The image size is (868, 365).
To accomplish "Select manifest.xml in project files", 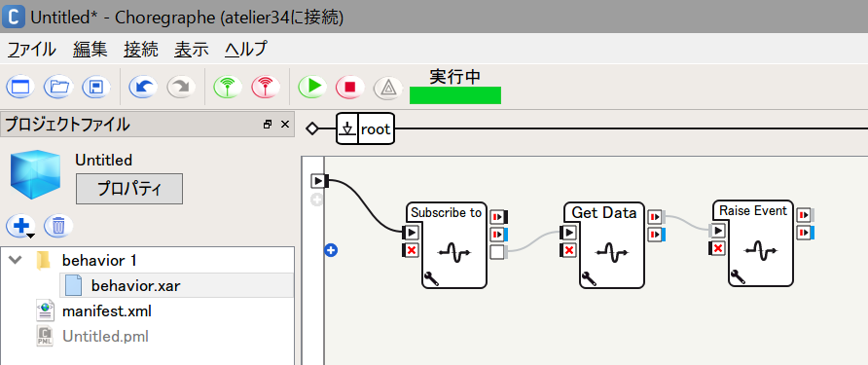I will click(x=107, y=310).
